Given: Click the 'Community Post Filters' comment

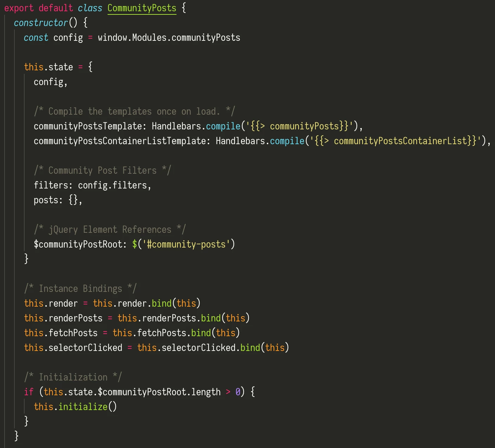Looking at the screenshot, I should pos(102,171).
